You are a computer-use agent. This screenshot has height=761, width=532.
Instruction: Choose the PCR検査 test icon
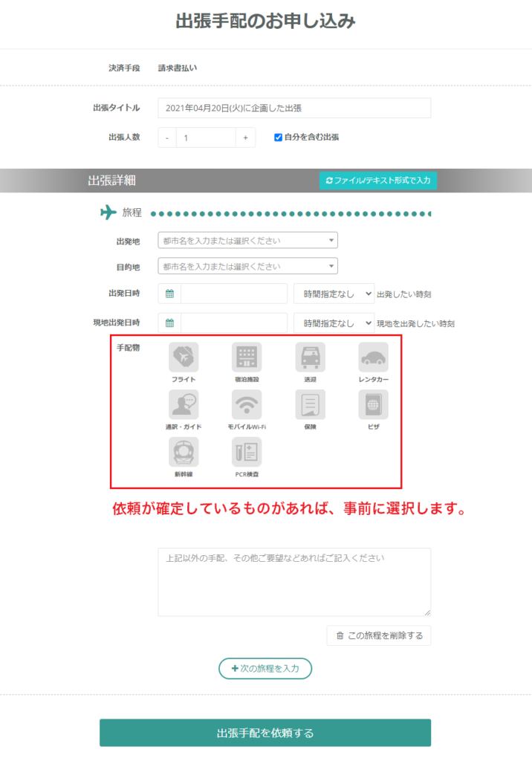[x=247, y=452]
